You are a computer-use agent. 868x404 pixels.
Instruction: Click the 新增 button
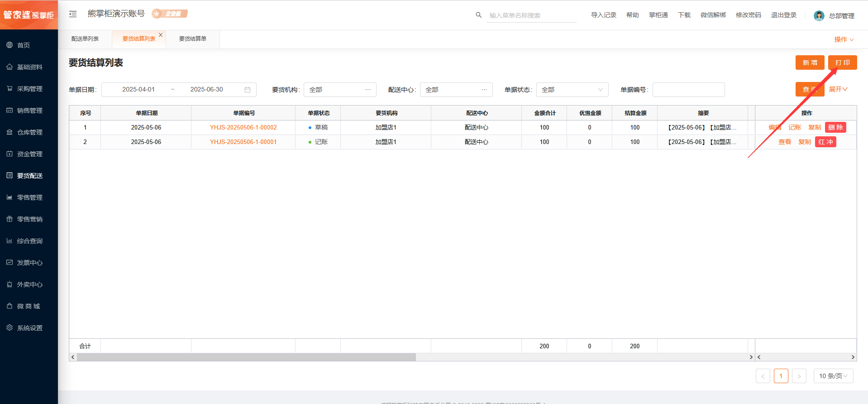click(x=810, y=63)
